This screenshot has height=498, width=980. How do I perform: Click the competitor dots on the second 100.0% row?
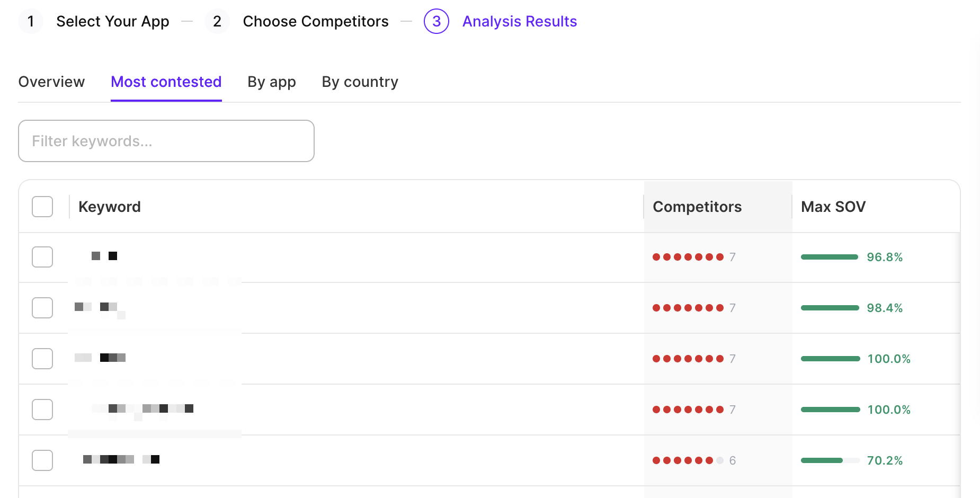click(x=689, y=410)
